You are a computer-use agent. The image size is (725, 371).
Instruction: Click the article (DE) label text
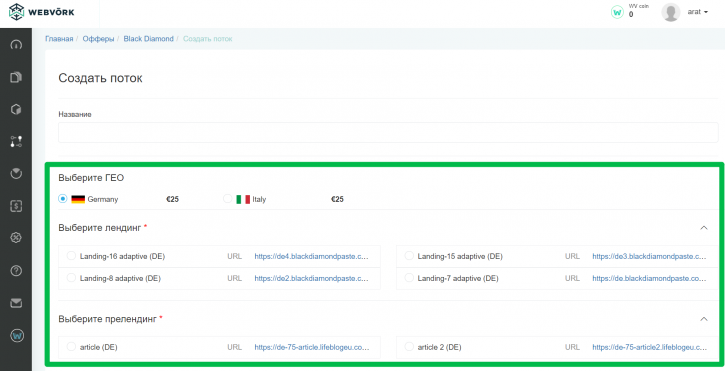point(98,347)
